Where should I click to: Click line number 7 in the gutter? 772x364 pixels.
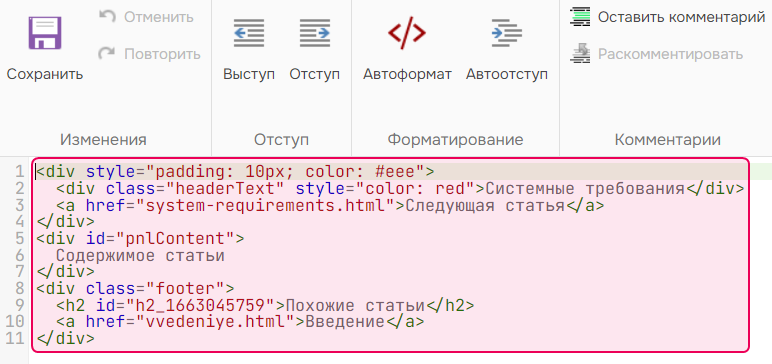click(19, 271)
